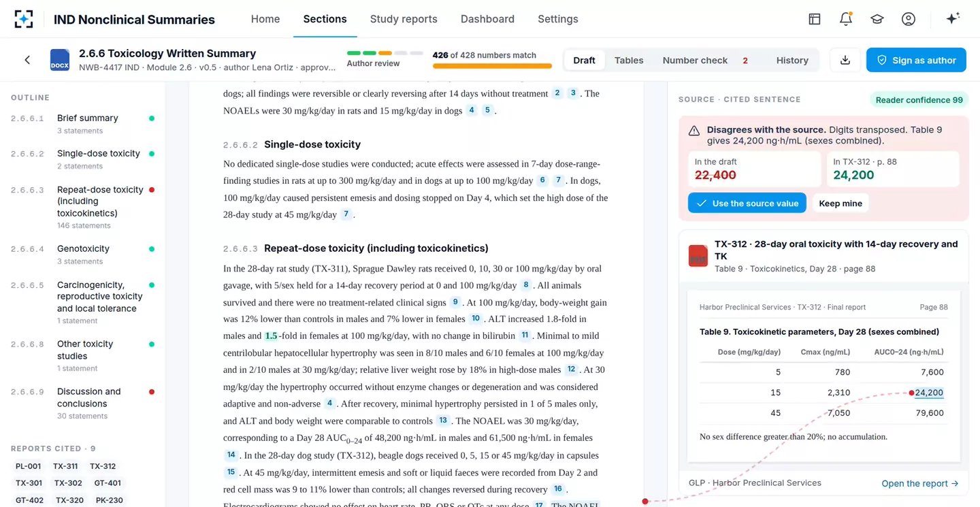Open Discussion and conclusions outline section
The width and height of the screenshot is (980, 507).
coord(83,403)
